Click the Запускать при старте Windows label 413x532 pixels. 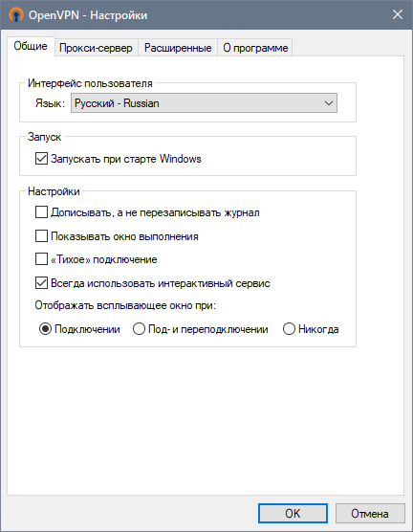[x=126, y=159]
